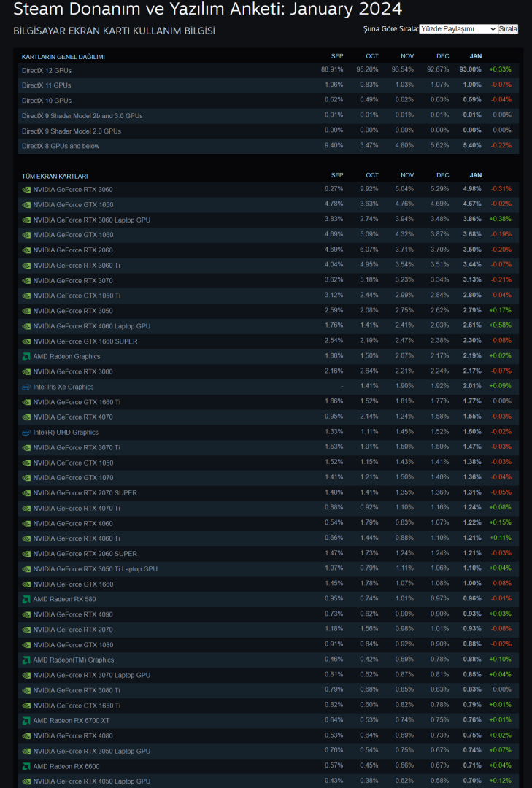Click the NVIDIA GeForce RTX 4060 Ti name

point(77,538)
